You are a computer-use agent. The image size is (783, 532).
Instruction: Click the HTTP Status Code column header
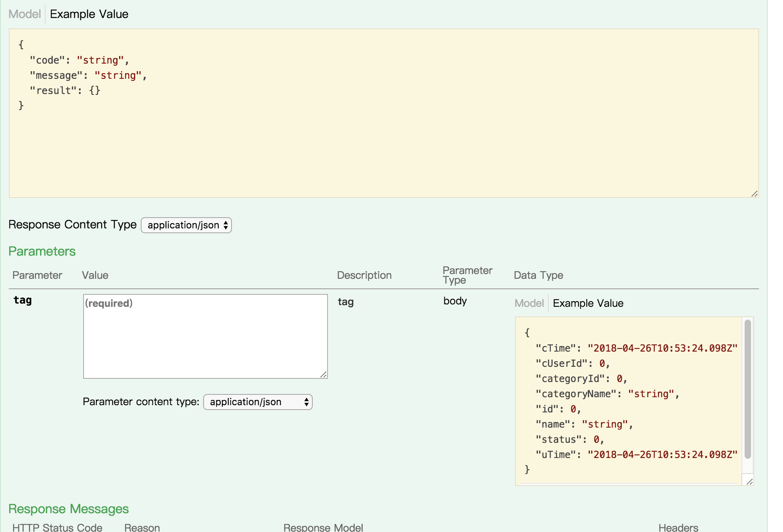tap(57, 527)
